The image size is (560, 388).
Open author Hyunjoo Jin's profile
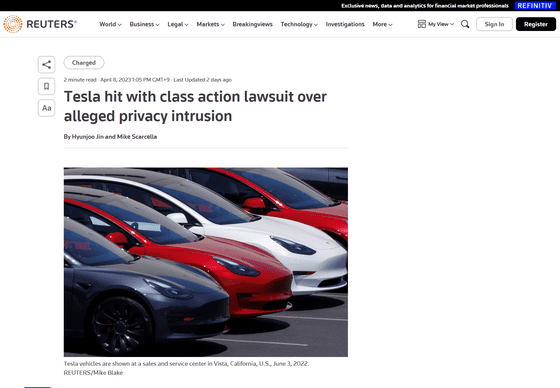(88, 136)
